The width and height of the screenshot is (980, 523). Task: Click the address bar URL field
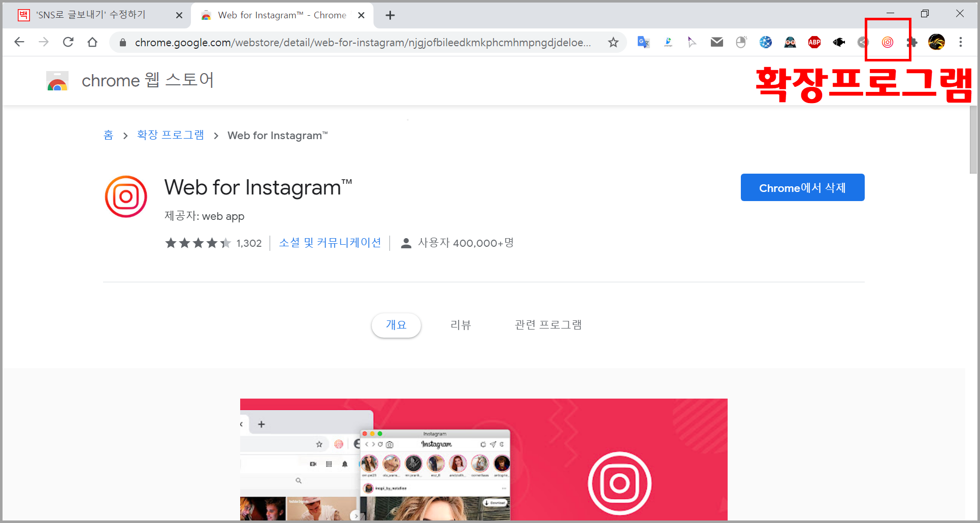(x=363, y=43)
